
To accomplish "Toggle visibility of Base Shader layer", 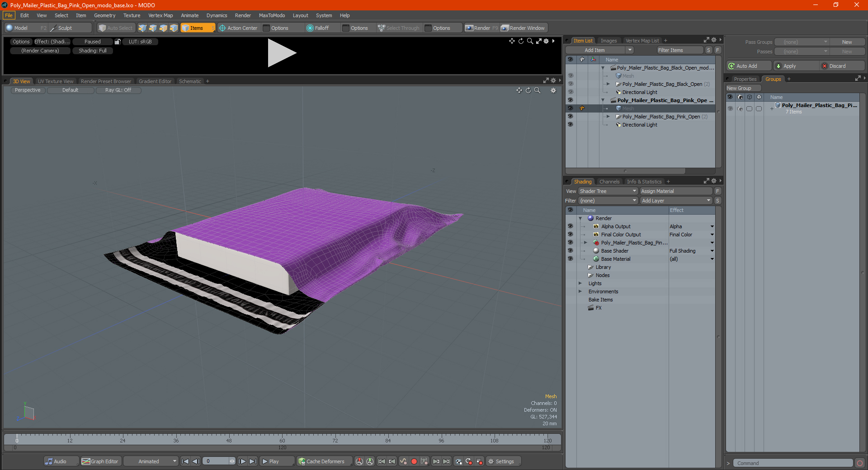I will (570, 251).
